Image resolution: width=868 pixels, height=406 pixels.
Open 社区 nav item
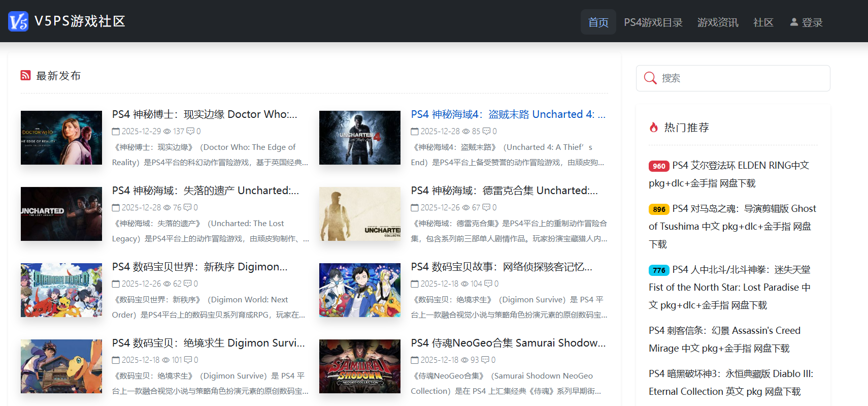pos(763,22)
